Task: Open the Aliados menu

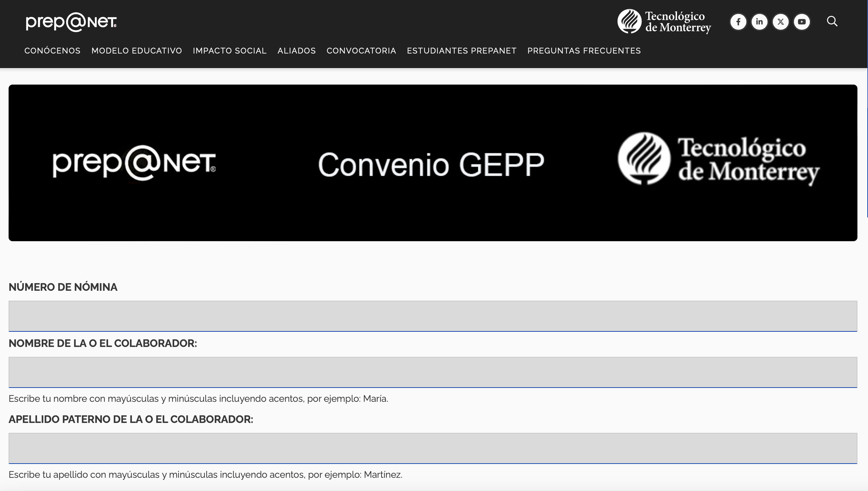Action: tap(296, 51)
